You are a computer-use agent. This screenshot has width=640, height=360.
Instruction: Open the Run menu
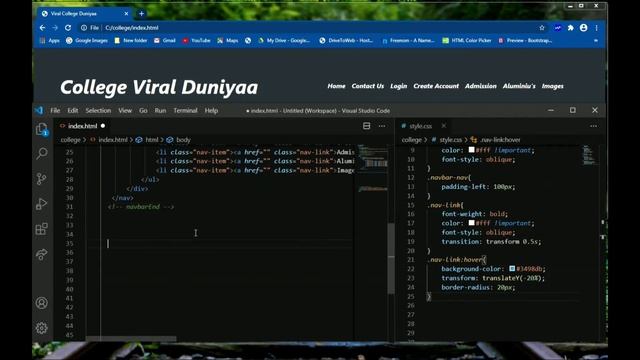[160, 111]
